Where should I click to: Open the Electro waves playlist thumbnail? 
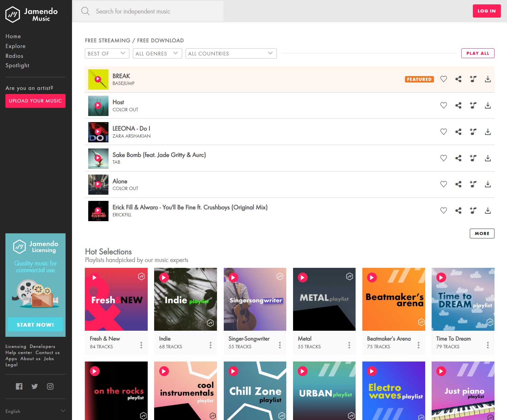pos(394,391)
